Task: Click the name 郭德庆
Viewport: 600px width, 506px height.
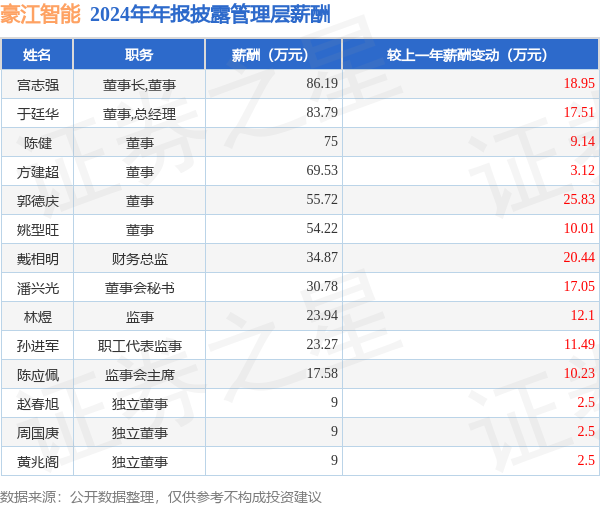Action: click(x=38, y=201)
